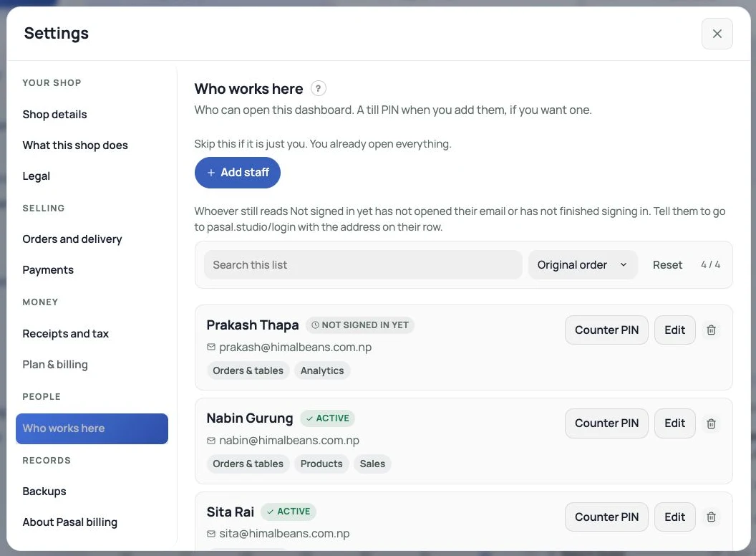This screenshot has height=556, width=756.
Task: Open Receipts and tax settings
Action: coord(65,333)
